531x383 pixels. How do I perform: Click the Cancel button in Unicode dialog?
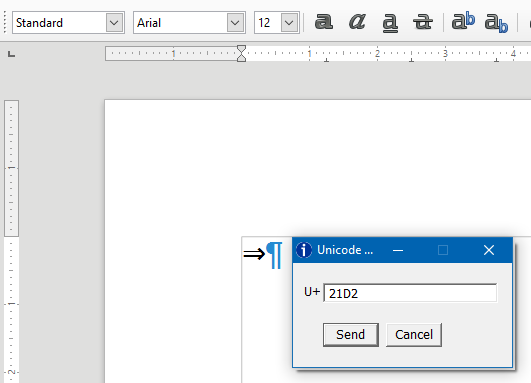click(x=414, y=335)
